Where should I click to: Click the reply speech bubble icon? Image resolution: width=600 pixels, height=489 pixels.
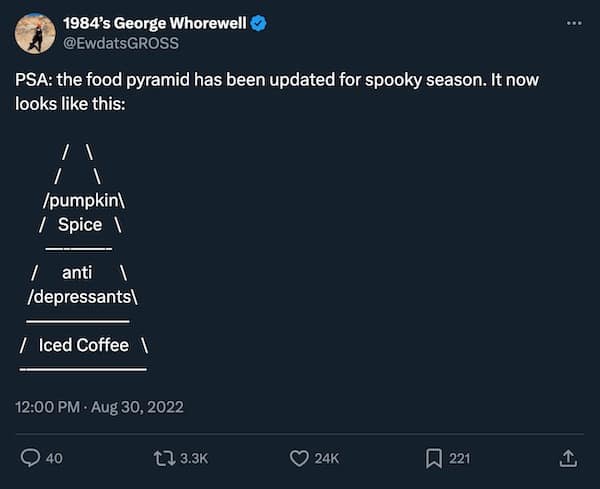pos(31,458)
